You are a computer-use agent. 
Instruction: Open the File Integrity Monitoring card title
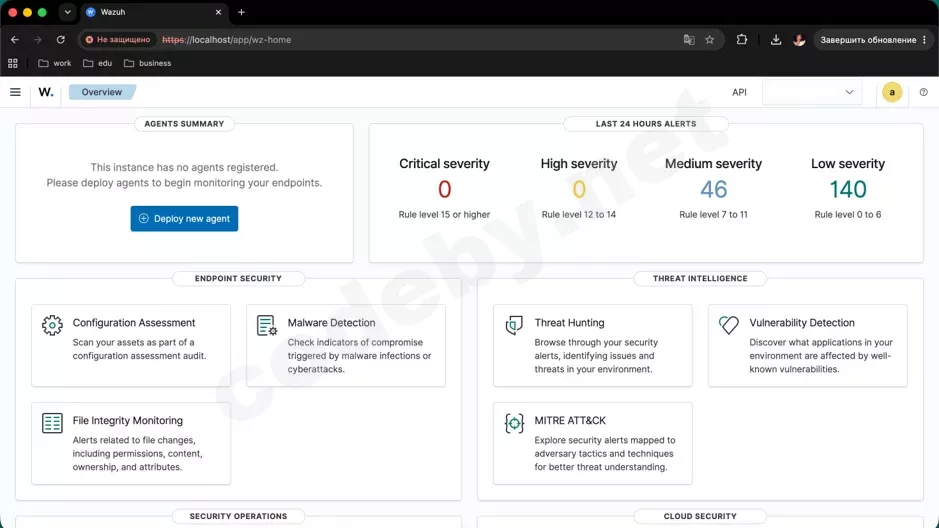coord(128,420)
